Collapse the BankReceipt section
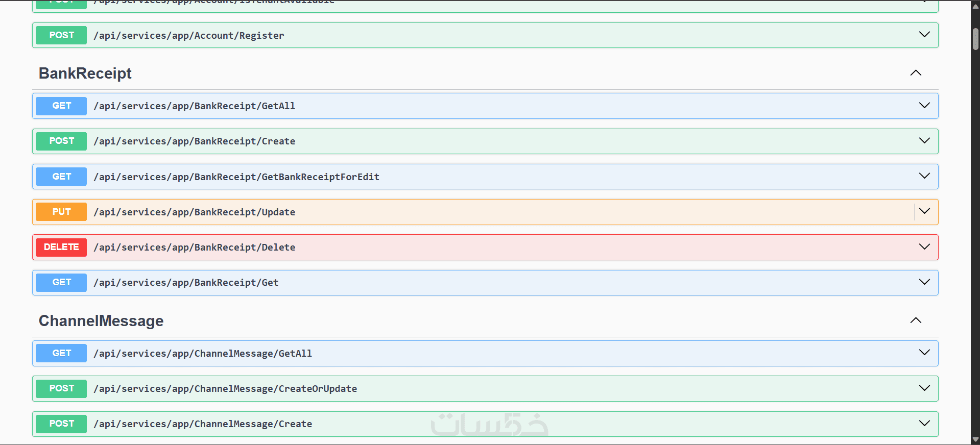Screen dimensions: 980x445 tap(916, 73)
